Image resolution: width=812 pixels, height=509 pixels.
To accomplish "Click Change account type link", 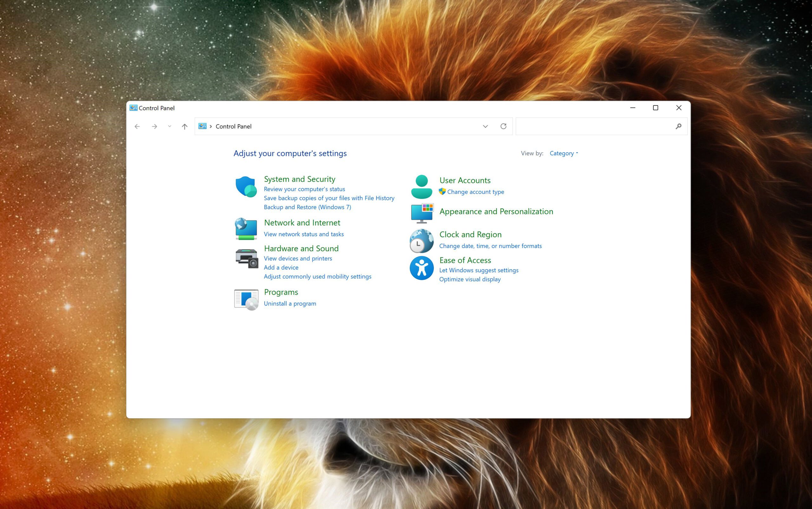I will click(475, 192).
